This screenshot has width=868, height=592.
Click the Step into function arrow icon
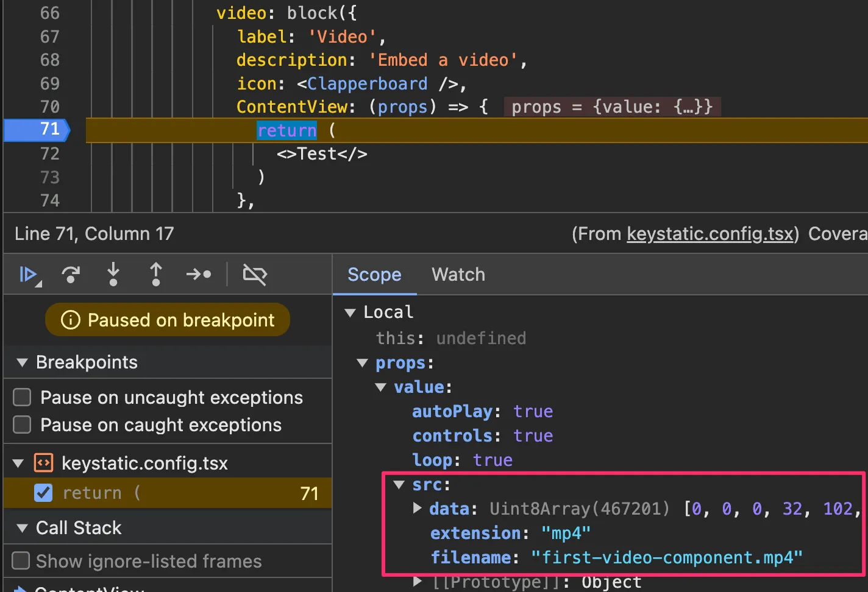point(113,275)
